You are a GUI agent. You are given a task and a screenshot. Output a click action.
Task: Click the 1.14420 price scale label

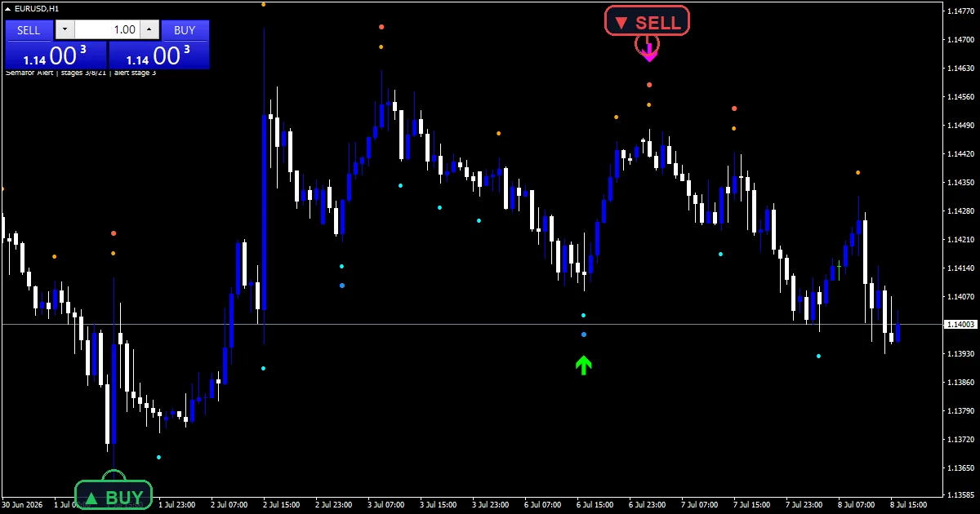(960, 154)
